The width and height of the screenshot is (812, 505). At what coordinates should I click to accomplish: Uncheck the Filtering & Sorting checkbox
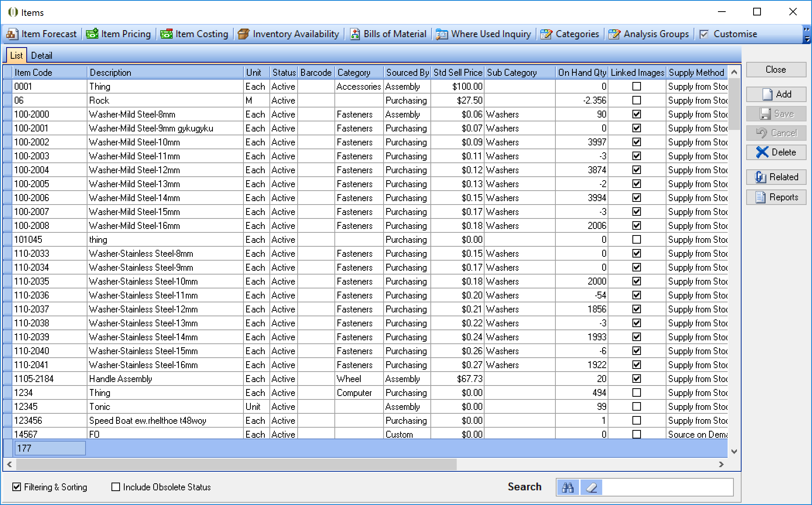(17, 487)
